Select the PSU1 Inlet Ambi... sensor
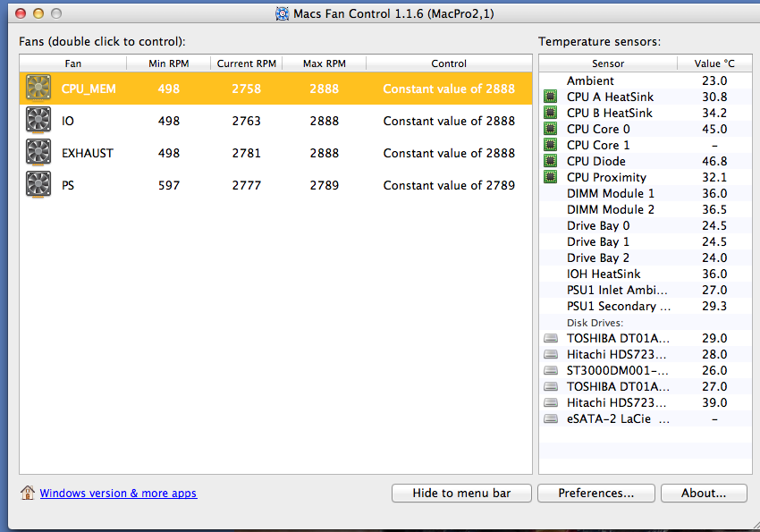Image resolution: width=760 pixels, height=532 pixels. point(646,290)
